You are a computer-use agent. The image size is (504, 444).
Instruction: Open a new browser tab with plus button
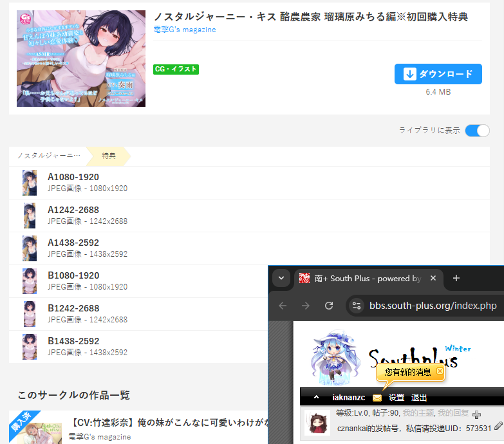456,278
